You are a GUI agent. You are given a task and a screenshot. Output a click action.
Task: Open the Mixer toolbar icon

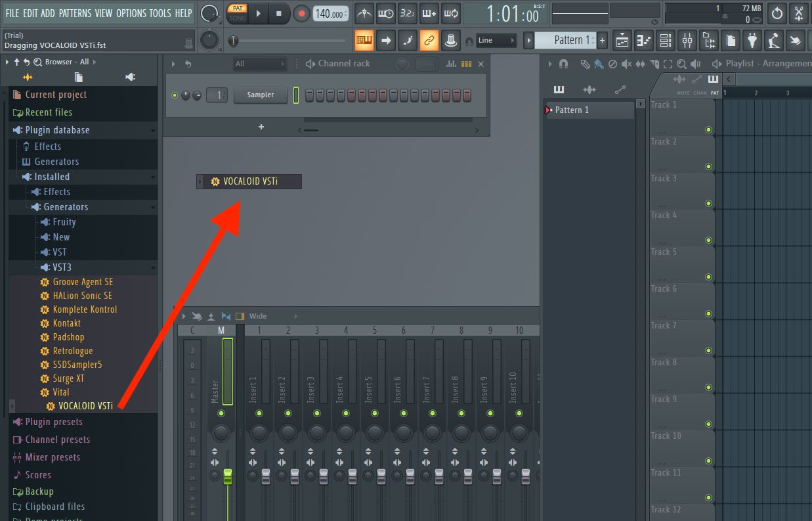pos(687,40)
